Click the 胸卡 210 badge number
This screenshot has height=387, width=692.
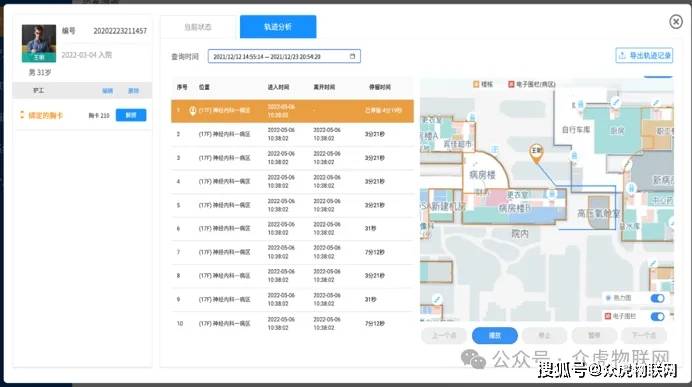coord(99,116)
